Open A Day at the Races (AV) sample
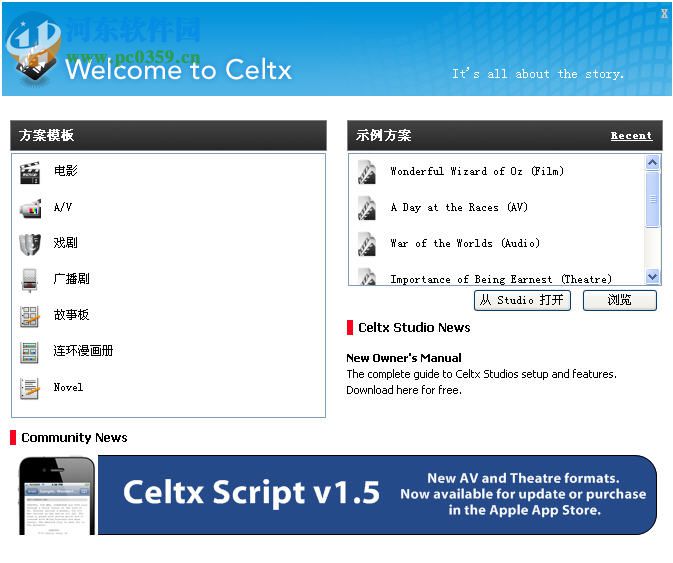 click(459, 207)
